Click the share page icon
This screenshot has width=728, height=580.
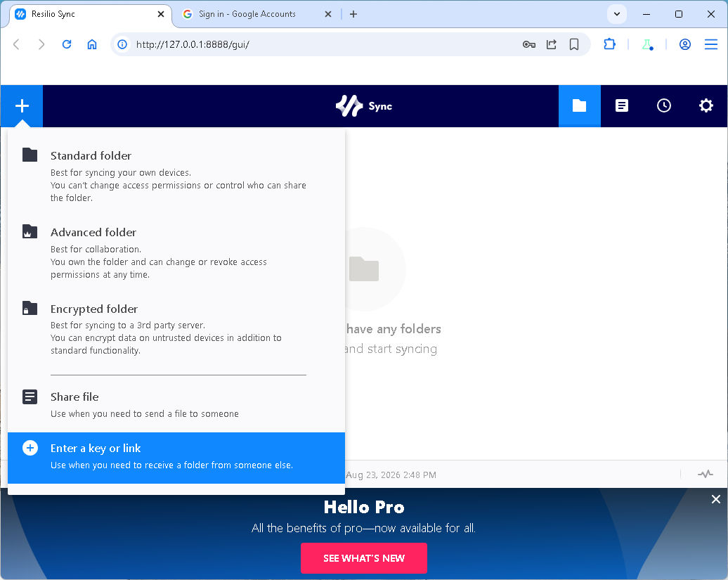552,44
